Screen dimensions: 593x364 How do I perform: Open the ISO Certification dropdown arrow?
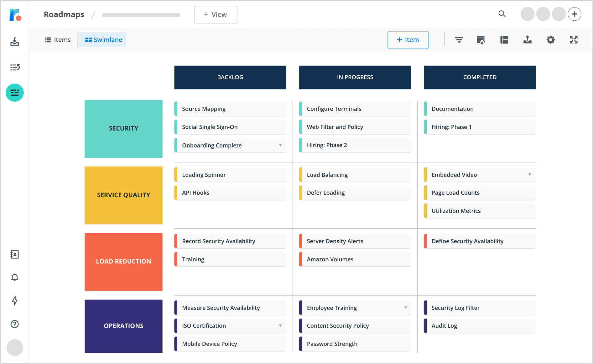pos(280,326)
